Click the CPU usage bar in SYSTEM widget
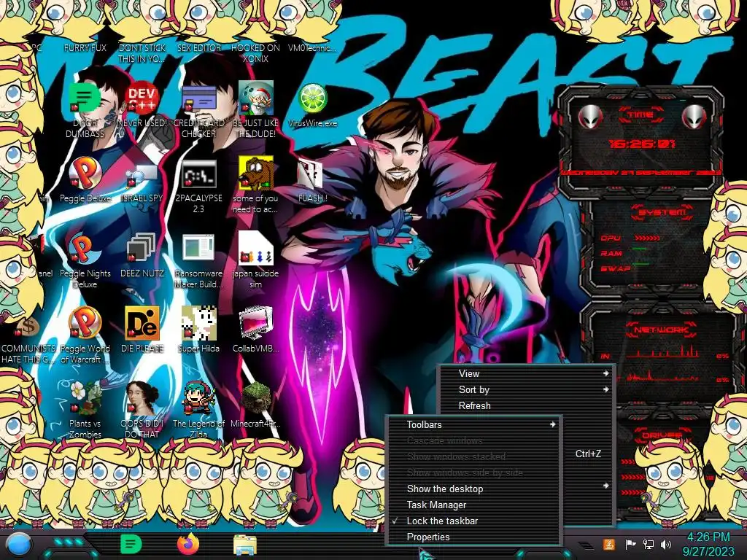The image size is (747, 560). (x=647, y=238)
